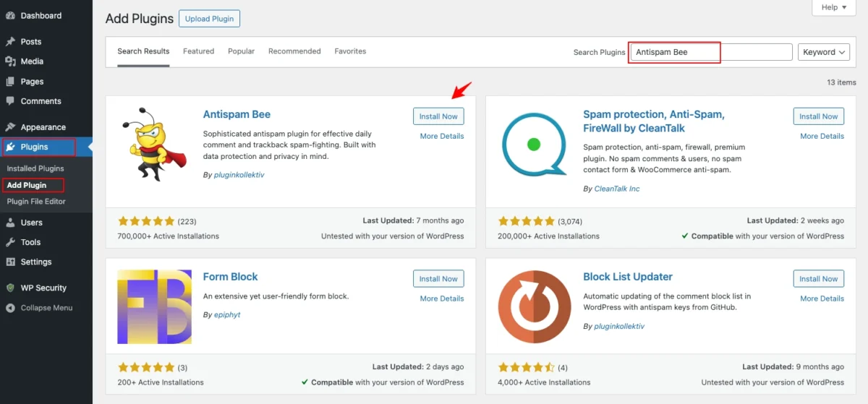Click Block List Updater star rating
This screenshot has height=404, width=868.
point(526,367)
